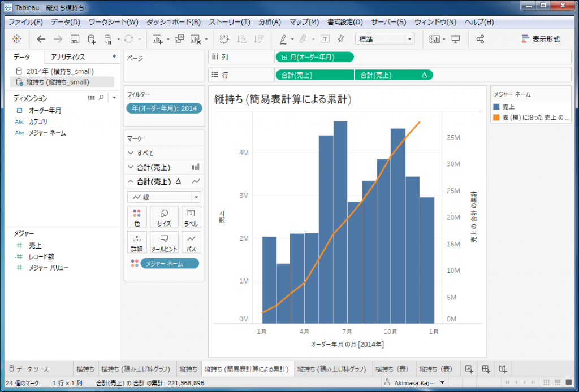The width and height of the screenshot is (579, 392).
Task: Select the swap rows and columns icon
Action: click(226, 39)
